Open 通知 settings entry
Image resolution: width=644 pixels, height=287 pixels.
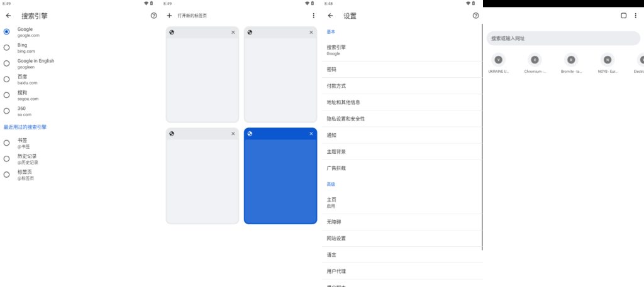(x=402, y=135)
